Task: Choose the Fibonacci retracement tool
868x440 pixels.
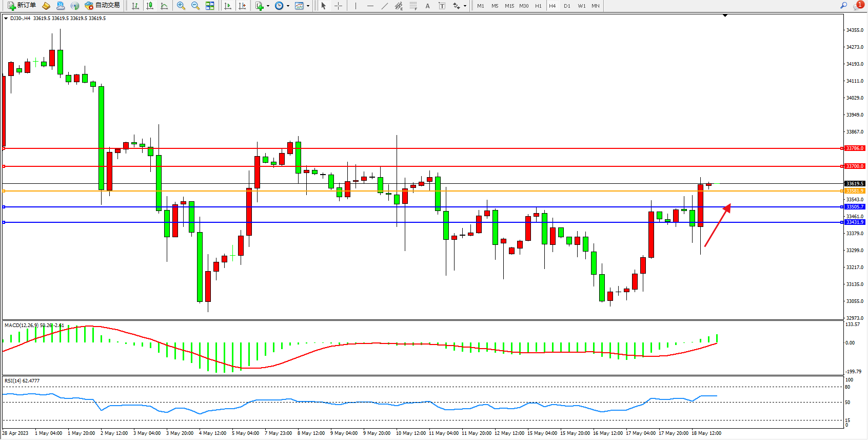Action: point(413,6)
